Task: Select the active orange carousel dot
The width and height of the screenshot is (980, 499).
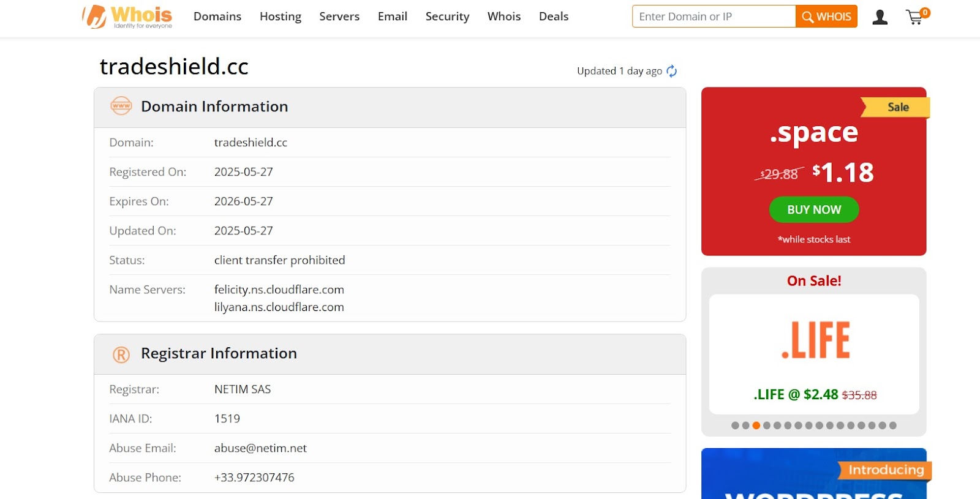Action: tap(756, 426)
